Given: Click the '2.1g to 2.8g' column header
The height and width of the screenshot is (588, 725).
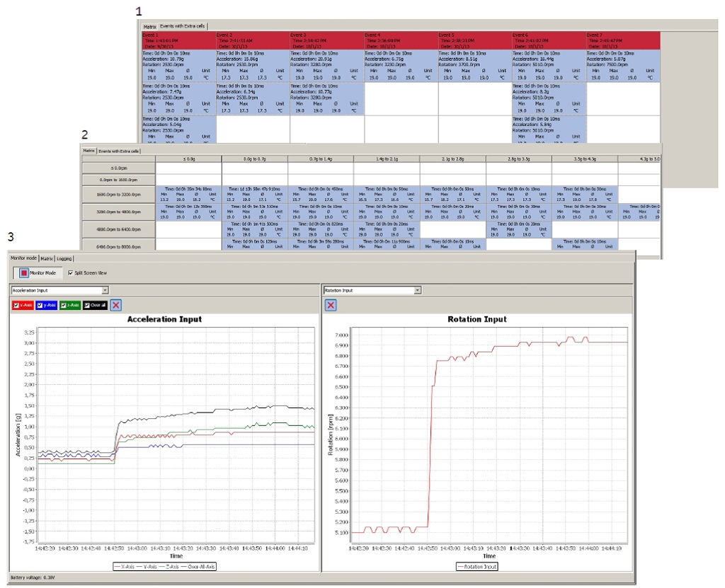Looking at the screenshot, I should tap(452, 159).
